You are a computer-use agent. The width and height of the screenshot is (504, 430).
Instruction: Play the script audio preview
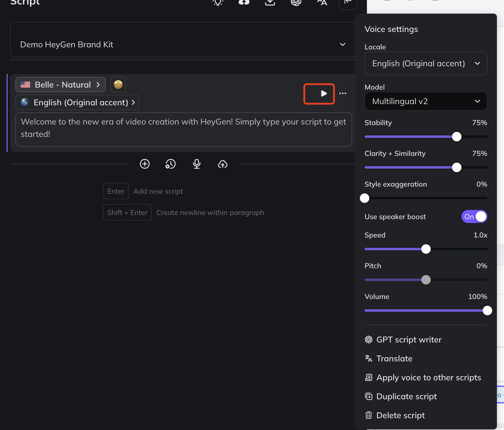[324, 93]
